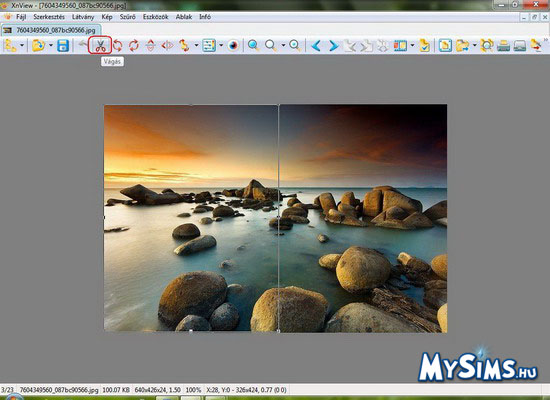Minimize the inner document window button

coord(524,17)
